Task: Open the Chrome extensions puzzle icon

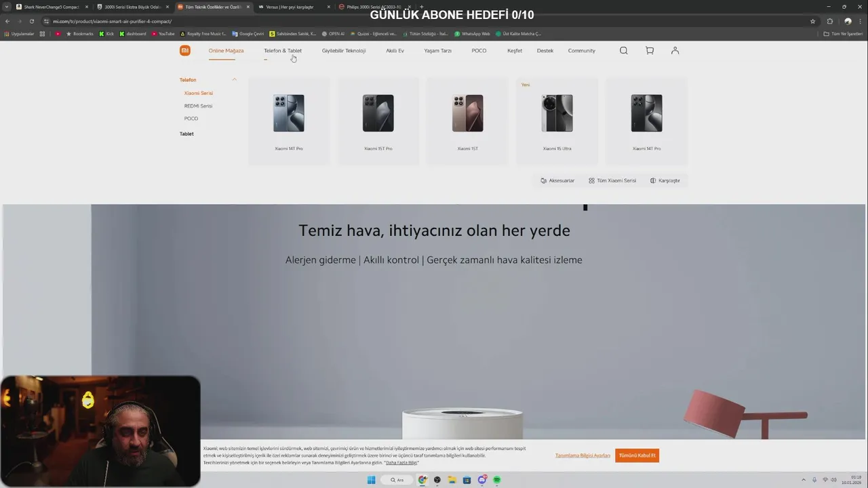Action: click(829, 21)
